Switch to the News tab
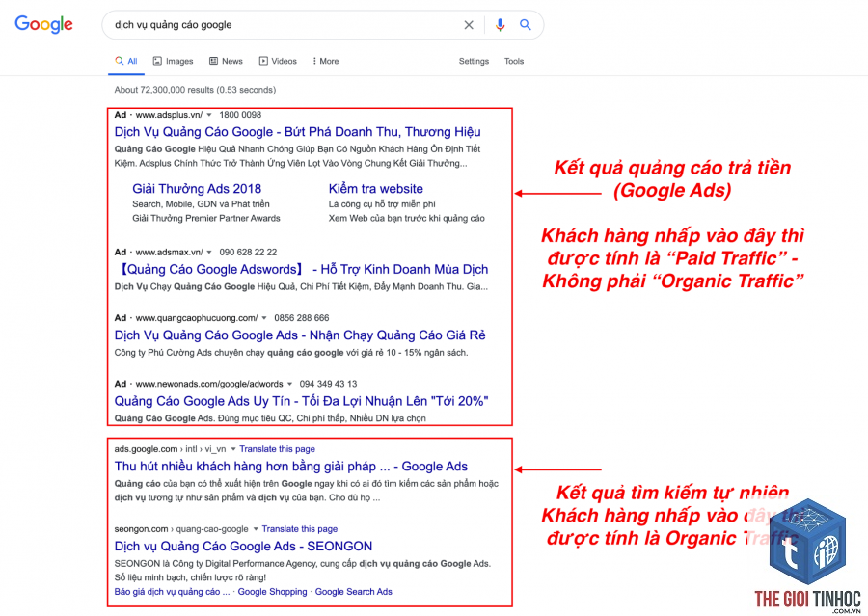868x616 pixels. [226, 61]
